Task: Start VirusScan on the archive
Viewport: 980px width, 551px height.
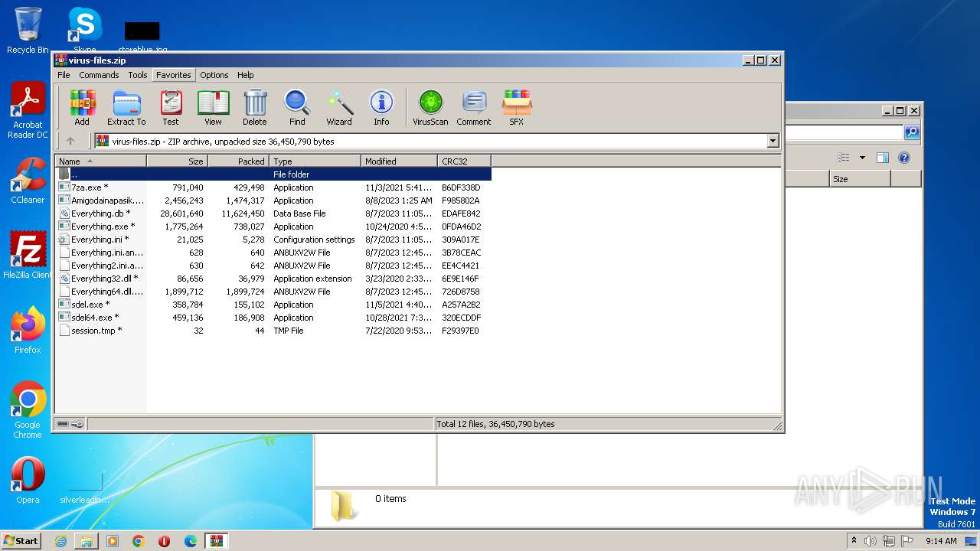Action: tap(430, 108)
